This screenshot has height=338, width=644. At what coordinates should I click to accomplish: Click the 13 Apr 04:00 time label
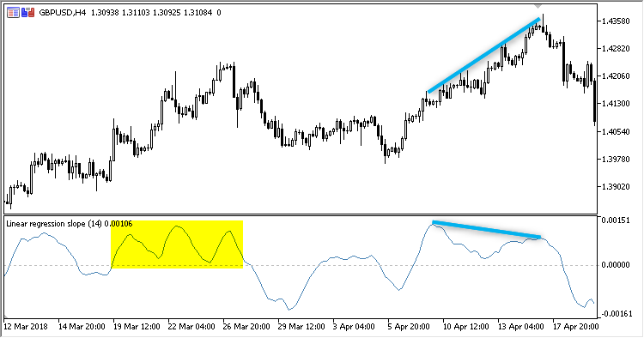click(x=521, y=327)
